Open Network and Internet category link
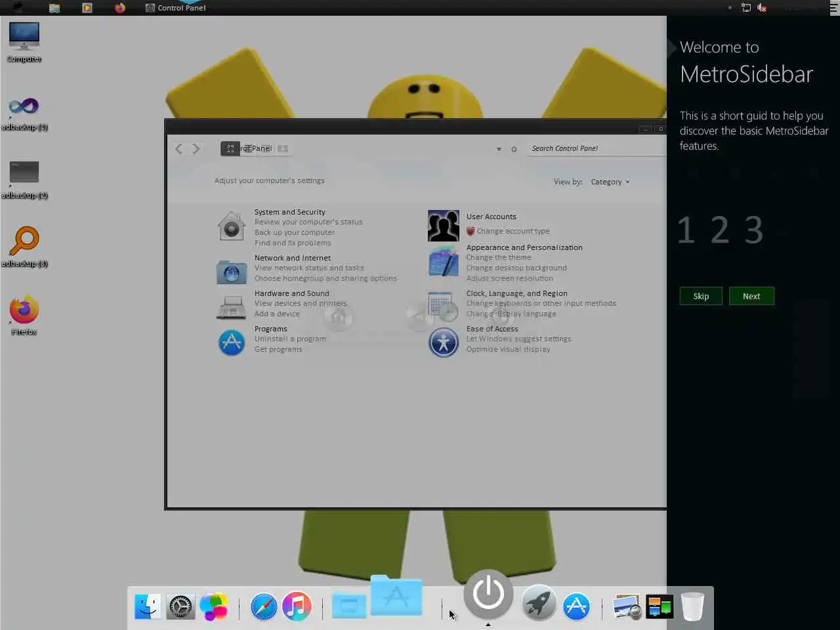The height and width of the screenshot is (630, 840). (292, 258)
